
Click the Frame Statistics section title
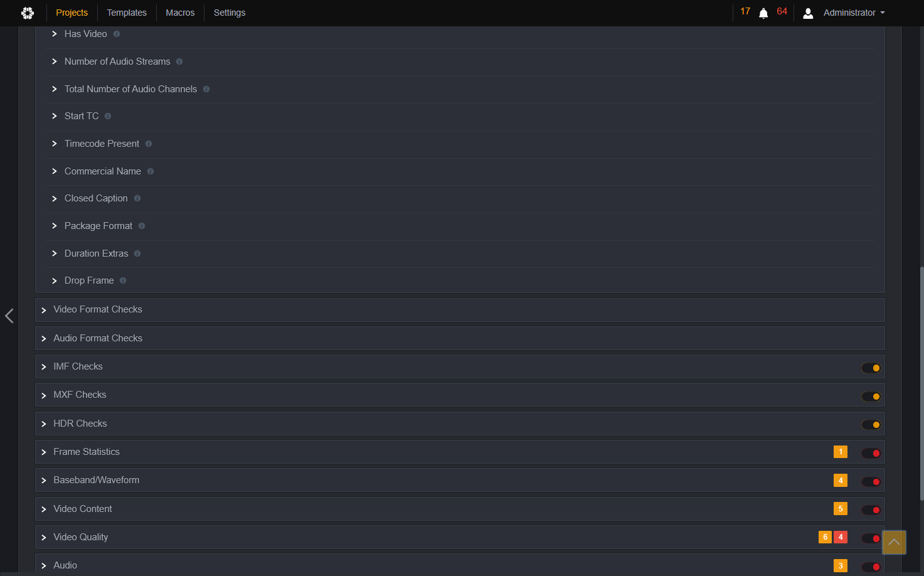[x=87, y=452]
